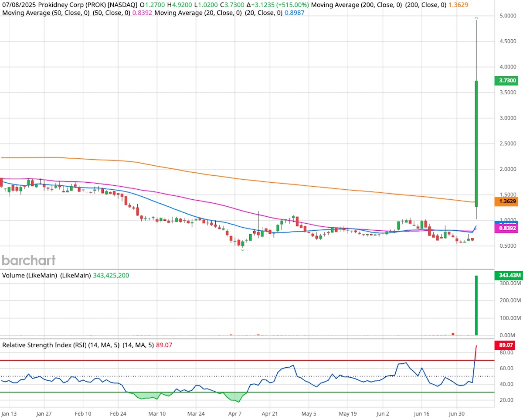Click the blue 0.8987 value in header
Viewport: 523px width, 420px height.
[294, 13]
